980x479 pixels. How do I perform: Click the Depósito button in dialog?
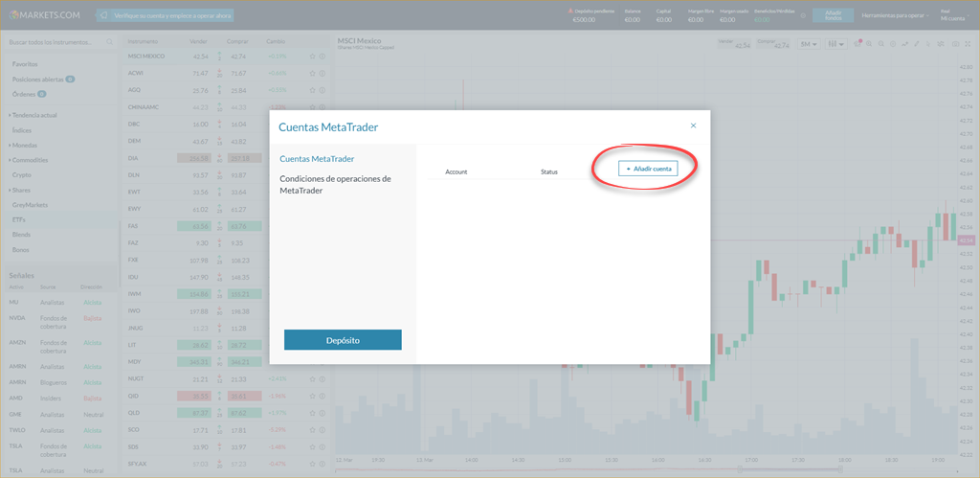point(343,340)
